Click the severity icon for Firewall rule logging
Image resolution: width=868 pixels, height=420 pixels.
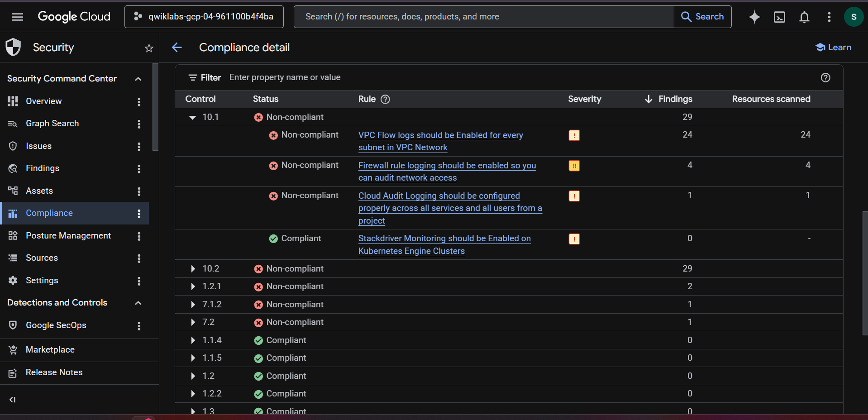pos(574,166)
